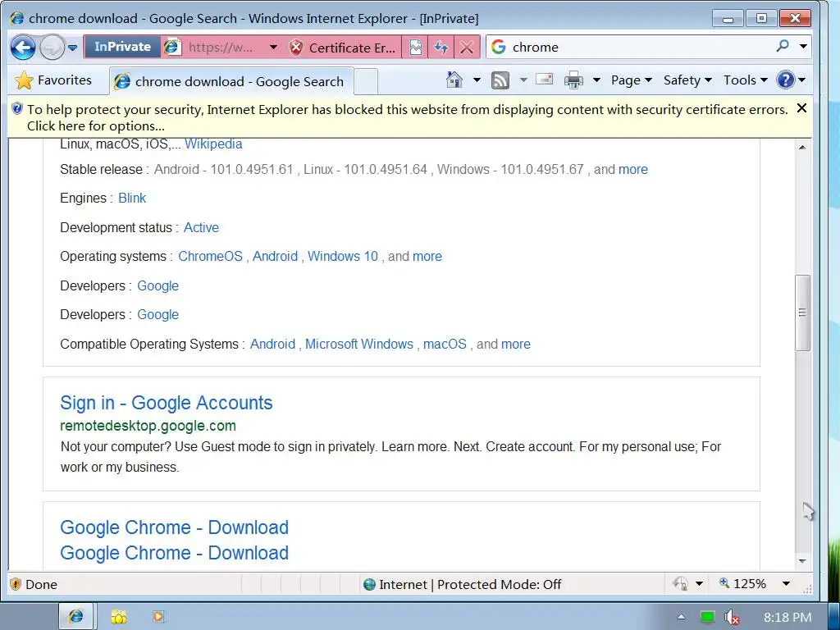Click the remotedesktop.google.com URL text

pyautogui.click(x=148, y=426)
